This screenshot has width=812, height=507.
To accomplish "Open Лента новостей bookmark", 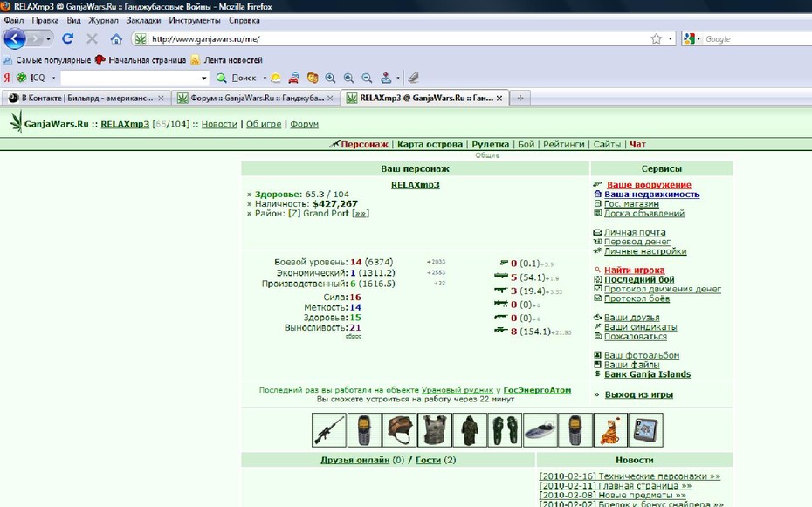I will click(x=227, y=60).
